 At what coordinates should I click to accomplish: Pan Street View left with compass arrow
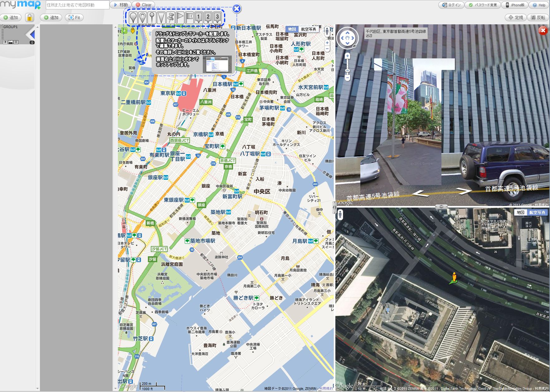point(342,38)
